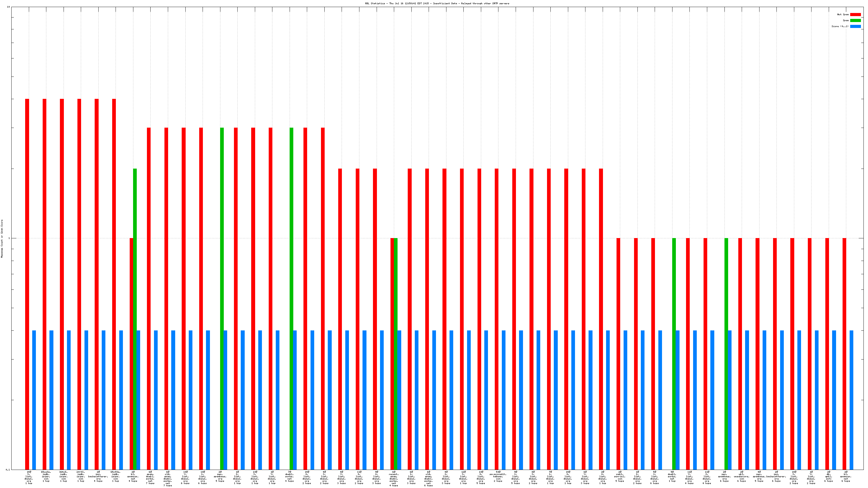Click the x-axis label psbl.surriel.com 5 hops

coord(619,476)
